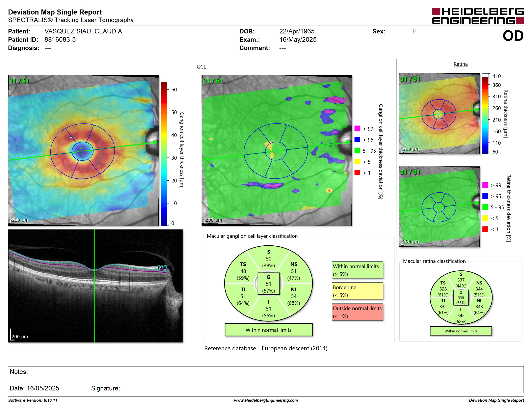Click Retina sector NI value 348 (64%)
Image resolution: width=532 pixels, height=411 pixels.
coord(479,309)
